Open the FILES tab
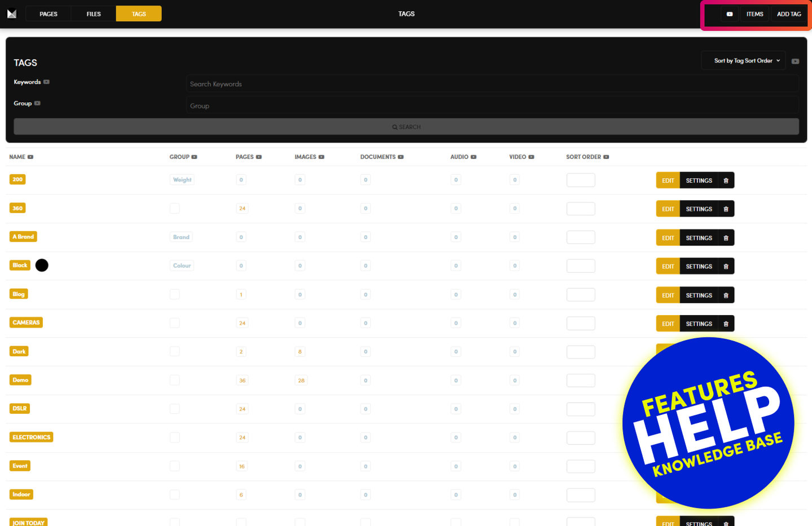 click(x=94, y=14)
